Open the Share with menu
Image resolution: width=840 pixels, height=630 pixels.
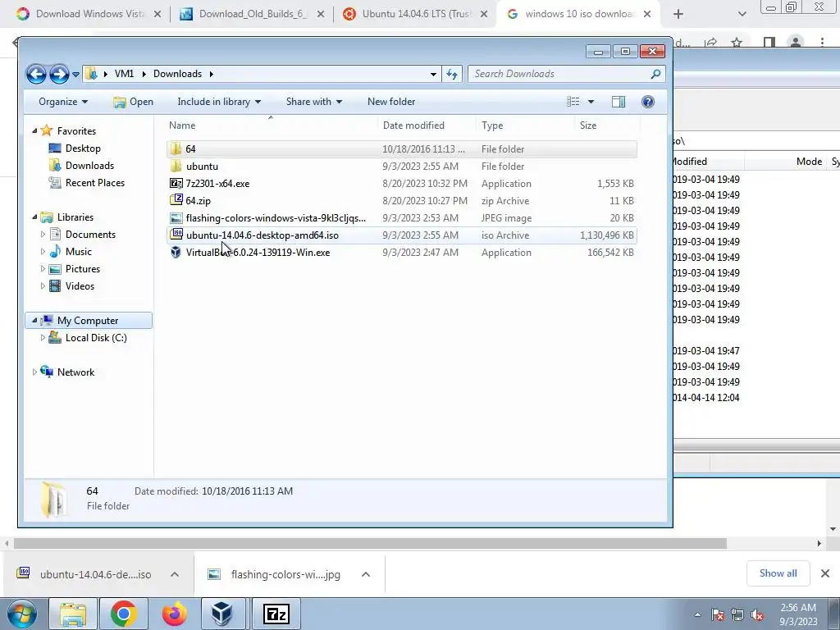pyautogui.click(x=314, y=101)
